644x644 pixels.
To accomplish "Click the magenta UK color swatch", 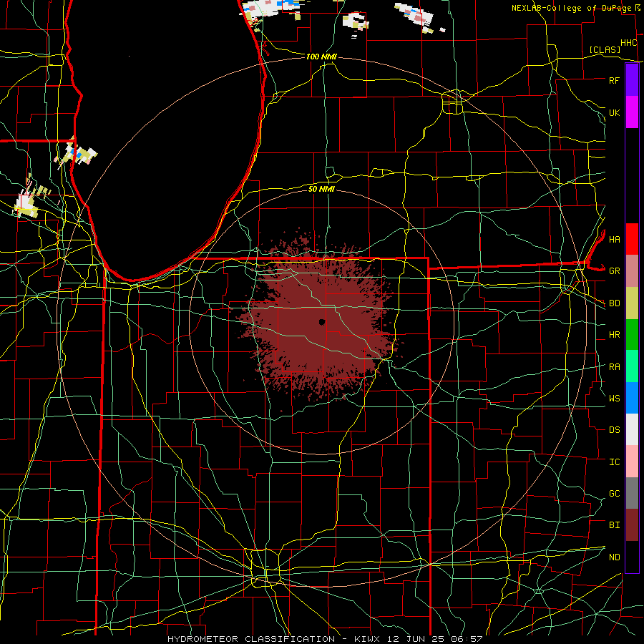I will click(x=632, y=112).
